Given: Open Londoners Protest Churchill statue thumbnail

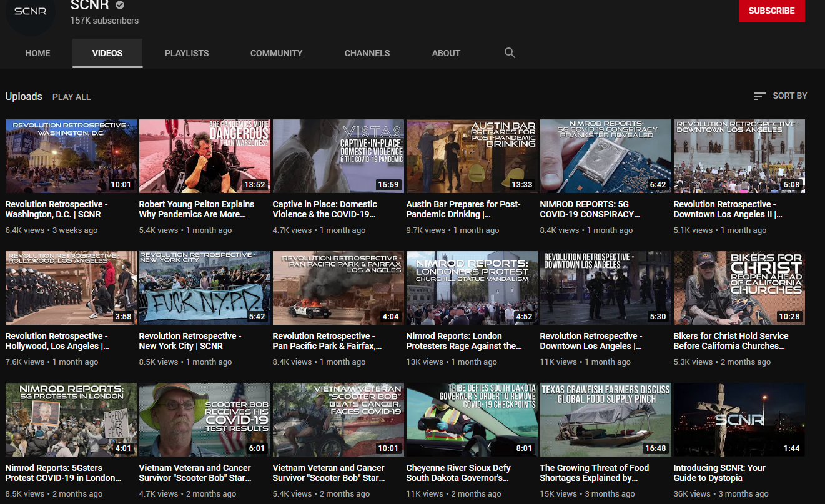Looking at the screenshot, I should tap(472, 288).
